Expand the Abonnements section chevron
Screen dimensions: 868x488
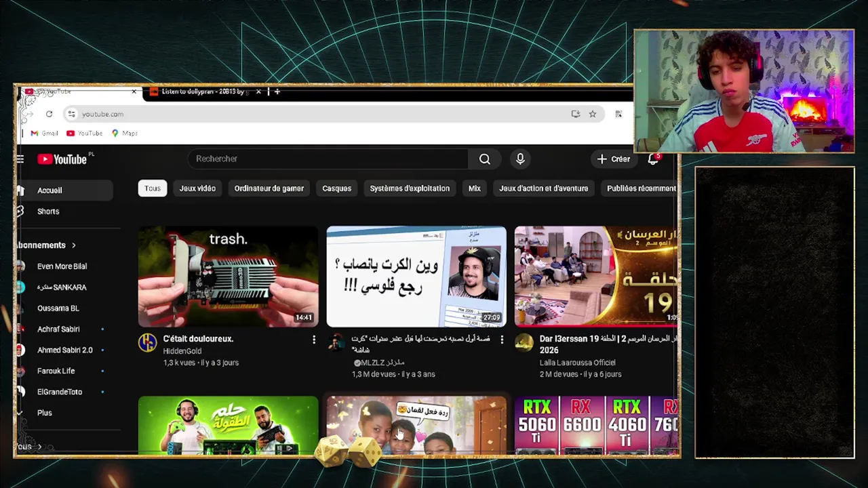74,245
